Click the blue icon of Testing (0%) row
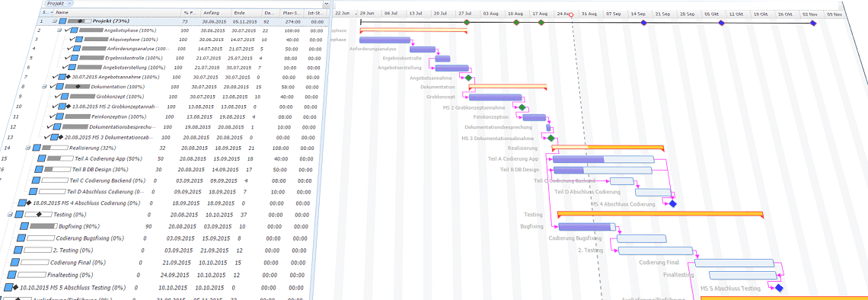Viewport: 868px width, 300px height. [x=19, y=214]
